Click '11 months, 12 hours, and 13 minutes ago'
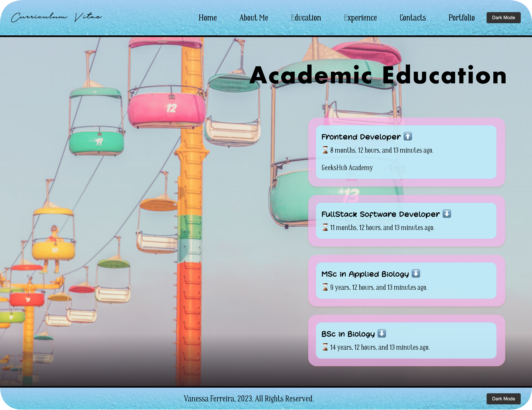The height and width of the screenshot is (410, 532). point(382,227)
